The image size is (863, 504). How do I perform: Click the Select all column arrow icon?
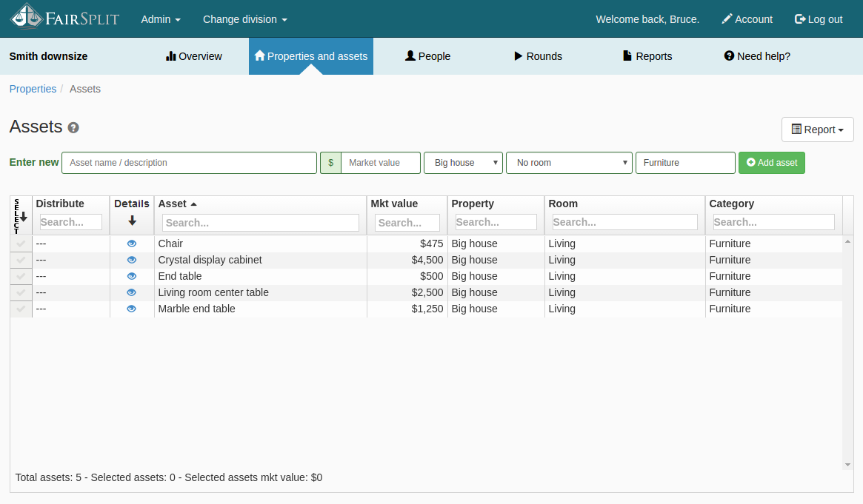[23, 217]
